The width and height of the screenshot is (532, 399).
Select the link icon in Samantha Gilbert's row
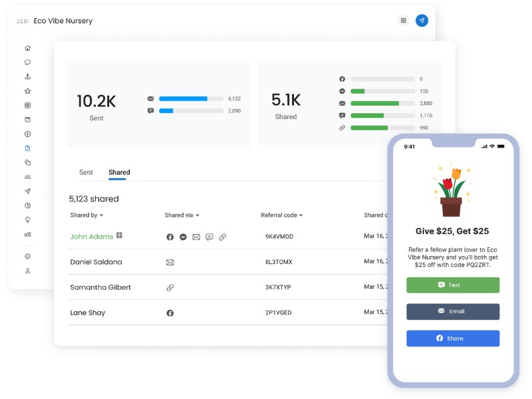(x=170, y=287)
